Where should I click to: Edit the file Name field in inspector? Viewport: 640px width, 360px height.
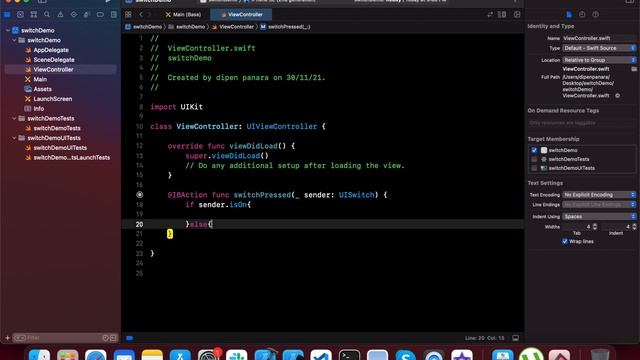point(599,38)
